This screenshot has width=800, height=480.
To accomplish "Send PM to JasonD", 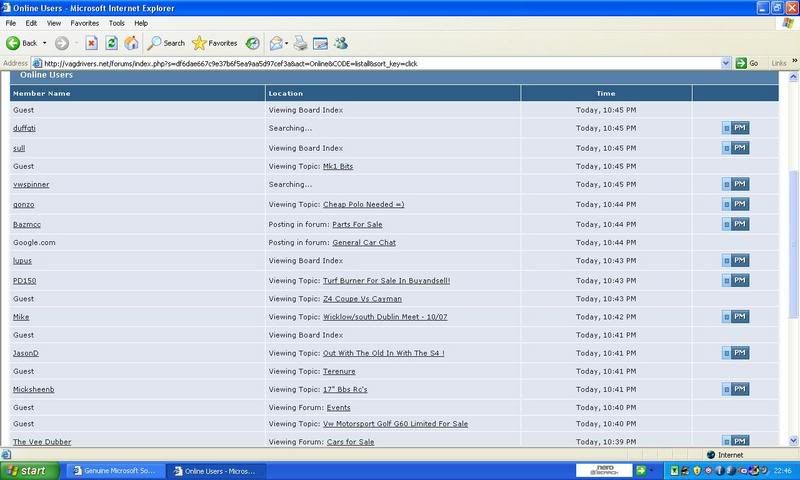I will (x=735, y=353).
